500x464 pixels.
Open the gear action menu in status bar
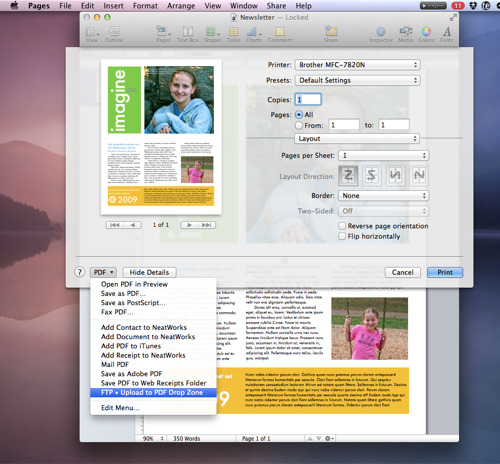[329, 438]
